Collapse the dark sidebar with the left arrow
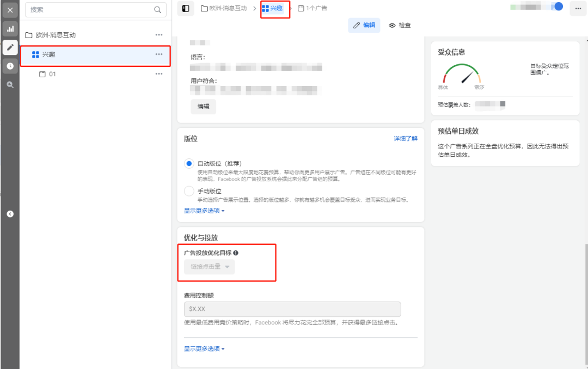Viewport: 588px width, 369px height. click(9, 214)
